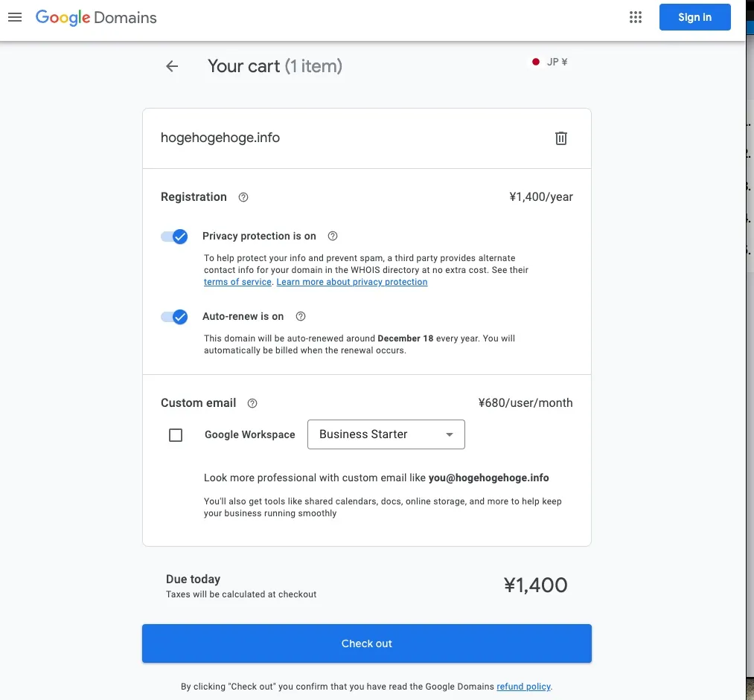This screenshot has width=754, height=700.
Task: Open the refund policy link
Action: click(x=523, y=686)
